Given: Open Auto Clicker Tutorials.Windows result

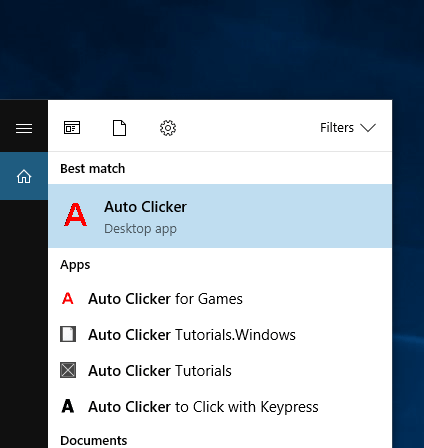Looking at the screenshot, I should click(x=220, y=335).
